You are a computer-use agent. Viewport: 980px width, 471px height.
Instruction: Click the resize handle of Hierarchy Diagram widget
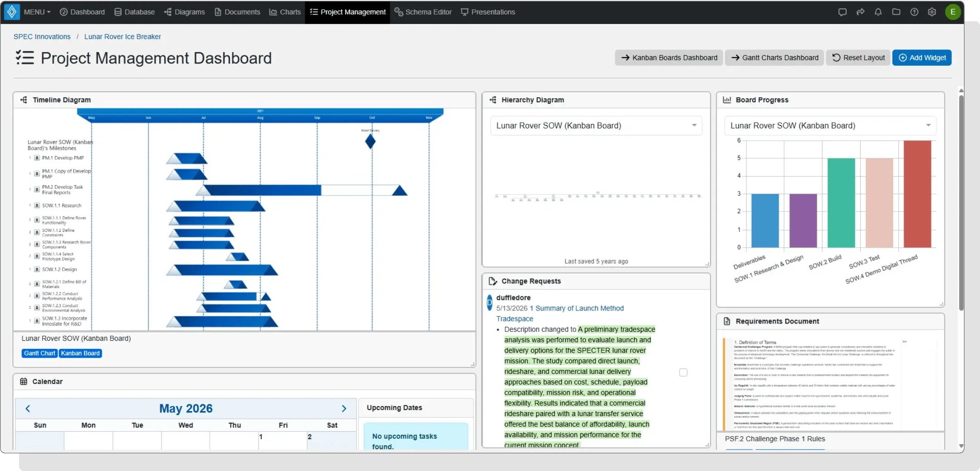707,264
